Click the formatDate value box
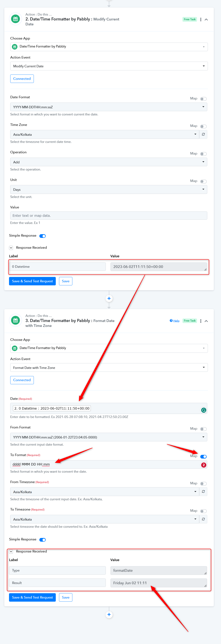This screenshot has height=644, width=221. click(158, 570)
